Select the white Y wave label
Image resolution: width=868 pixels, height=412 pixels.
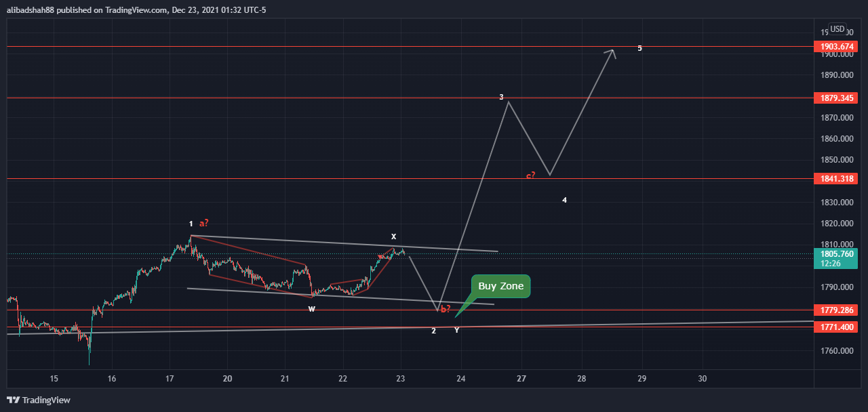point(456,331)
